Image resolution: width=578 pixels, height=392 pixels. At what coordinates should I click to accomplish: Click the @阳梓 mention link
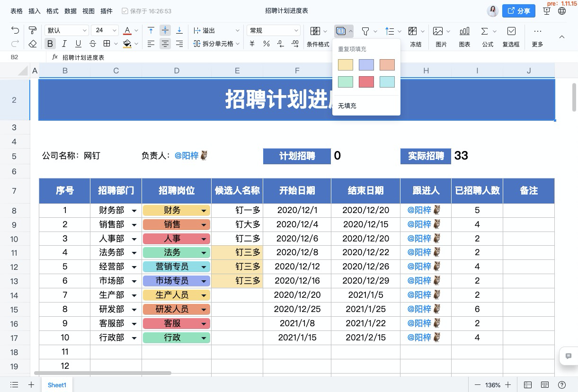(x=186, y=156)
